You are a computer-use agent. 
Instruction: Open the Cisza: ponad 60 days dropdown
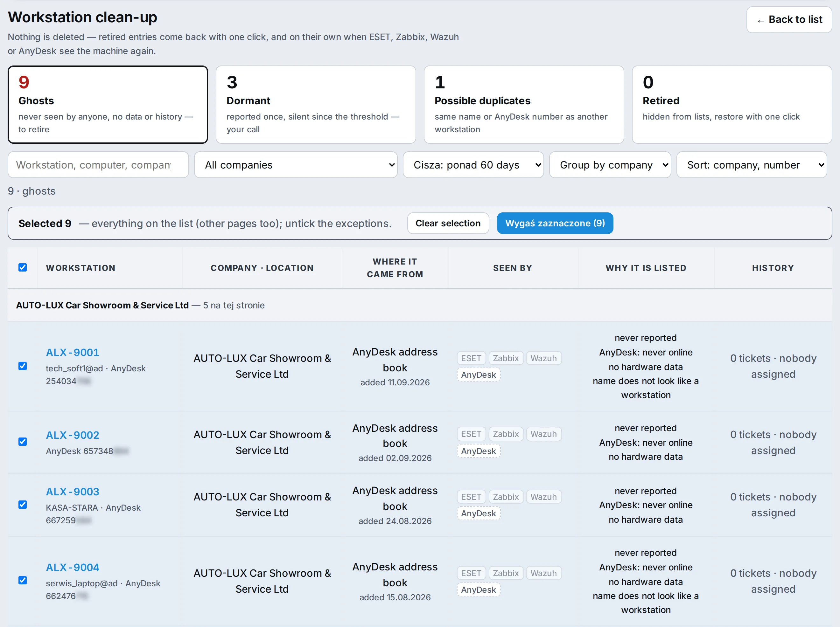pos(473,165)
